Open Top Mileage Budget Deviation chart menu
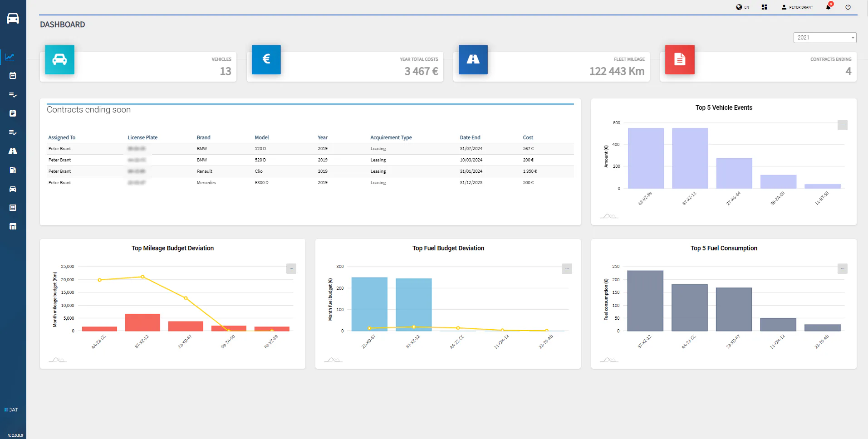This screenshot has height=439, width=868. click(x=291, y=268)
